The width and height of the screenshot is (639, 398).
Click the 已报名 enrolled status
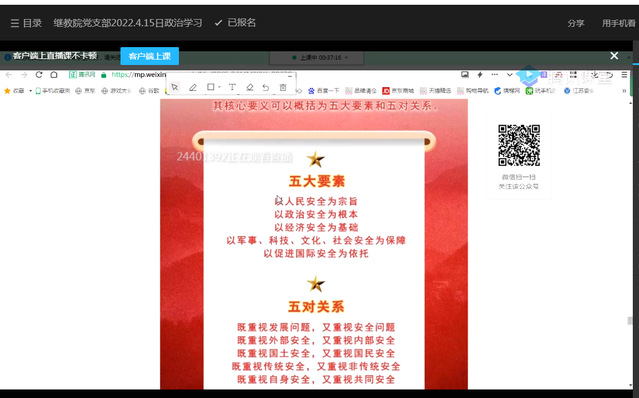[235, 23]
